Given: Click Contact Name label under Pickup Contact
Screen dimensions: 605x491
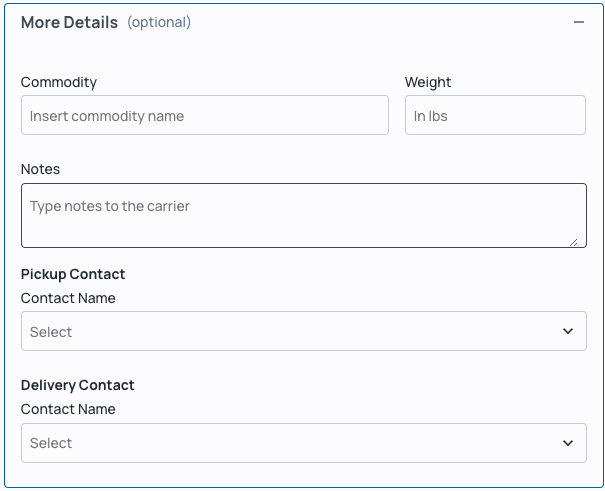Looking at the screenshot, I should (68, 298).
